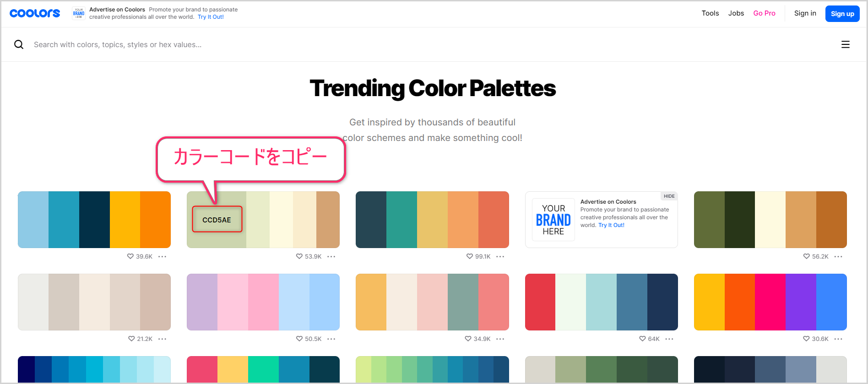
Task: Hide the Advertise on Coolors card
Action: click(669, 196)
